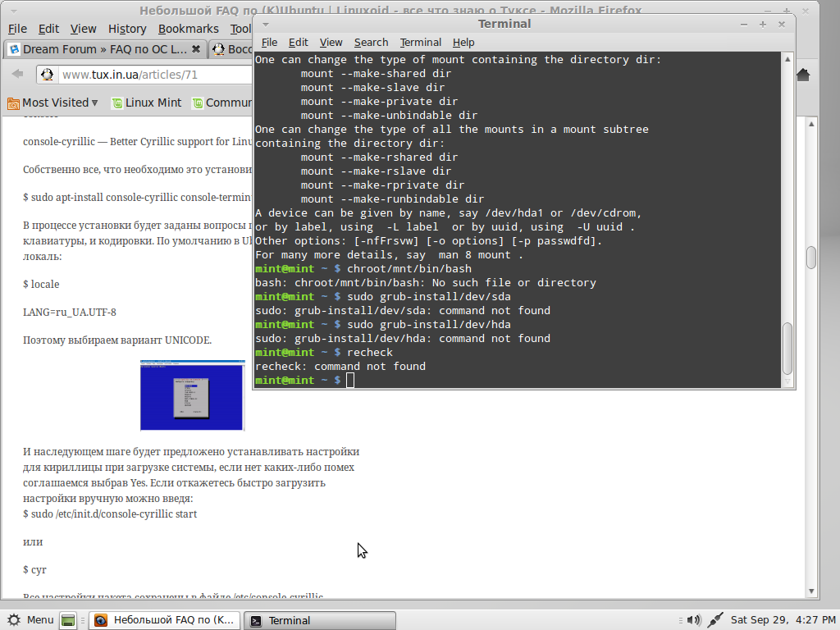840x630 pixels.
Task: Click terminal line 'sudo grub-install/dev/sda'
Action: tap(428, 297)
